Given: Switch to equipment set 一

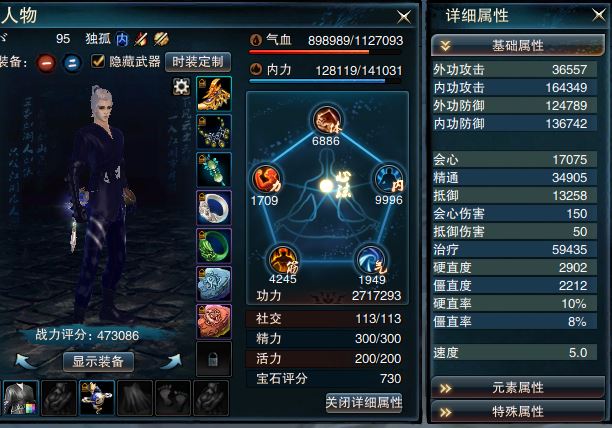Looking at the screenshot, I should pos(46,62).
